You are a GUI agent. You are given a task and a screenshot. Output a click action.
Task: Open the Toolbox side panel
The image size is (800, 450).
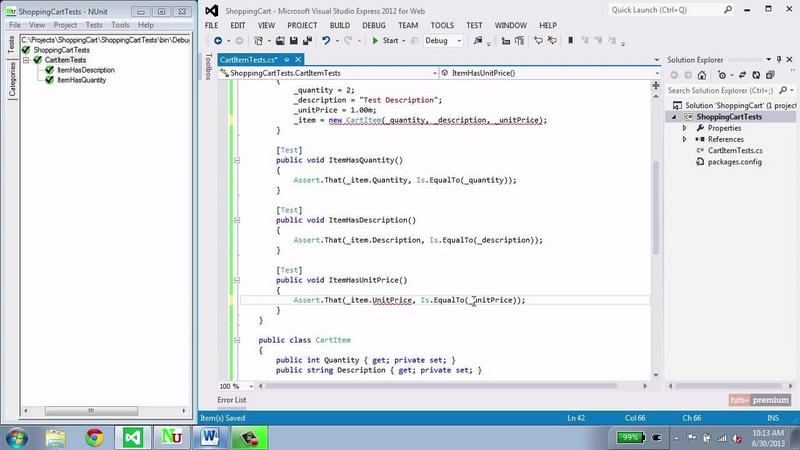click(208, 66)
